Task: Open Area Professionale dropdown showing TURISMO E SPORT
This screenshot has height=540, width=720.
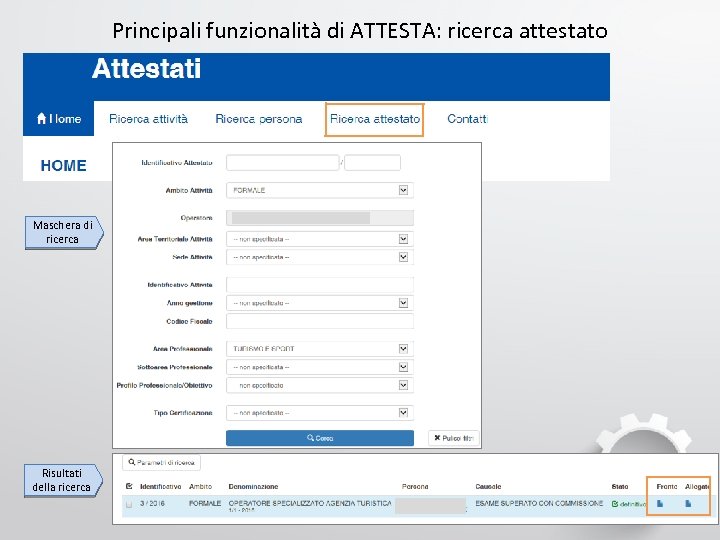Action: (x=320, y=349)
